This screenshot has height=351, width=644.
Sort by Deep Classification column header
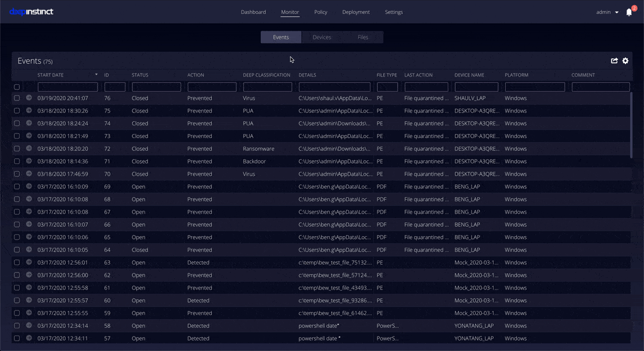pos(267,75)
